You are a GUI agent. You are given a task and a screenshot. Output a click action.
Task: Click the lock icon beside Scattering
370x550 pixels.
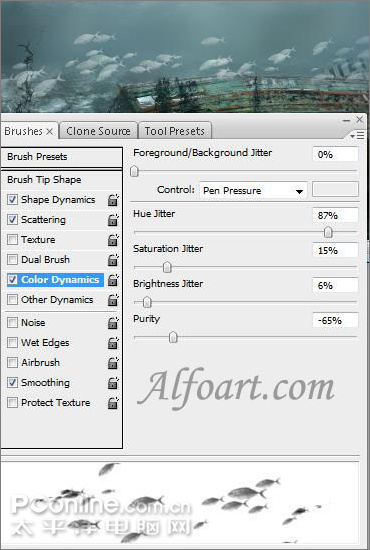pos(113,220)
